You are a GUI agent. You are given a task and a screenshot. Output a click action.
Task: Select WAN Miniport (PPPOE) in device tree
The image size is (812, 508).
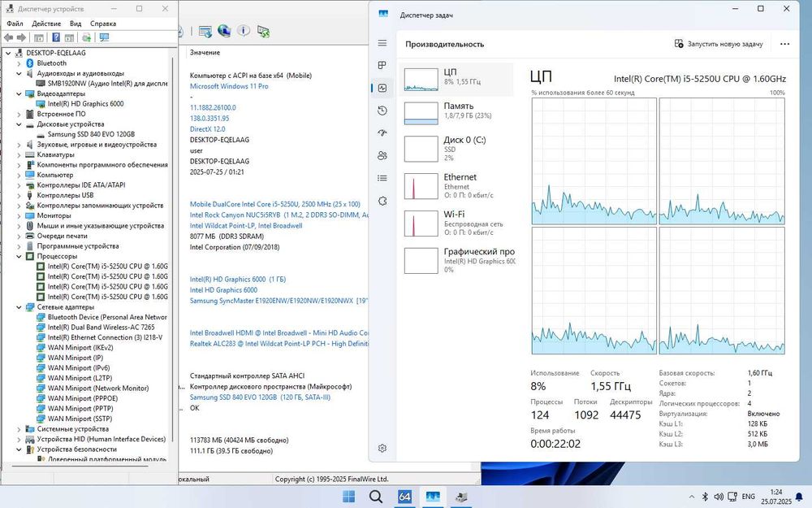[x=82, y=398]
